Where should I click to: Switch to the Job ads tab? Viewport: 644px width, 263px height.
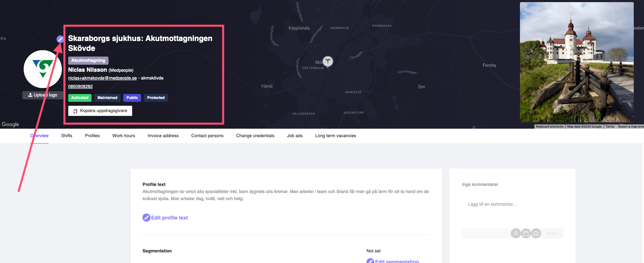click(295, 136)
